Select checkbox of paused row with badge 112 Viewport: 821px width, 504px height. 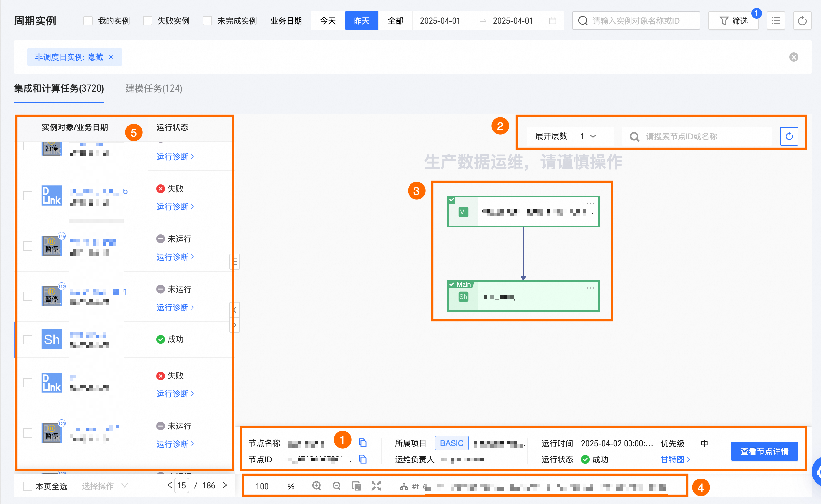coord(28,296)
